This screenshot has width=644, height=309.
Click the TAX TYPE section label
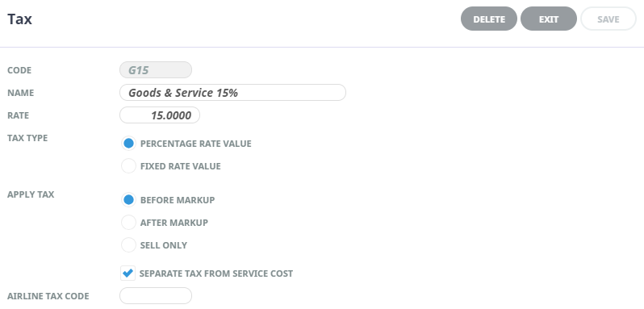click(x=27, y=138)
